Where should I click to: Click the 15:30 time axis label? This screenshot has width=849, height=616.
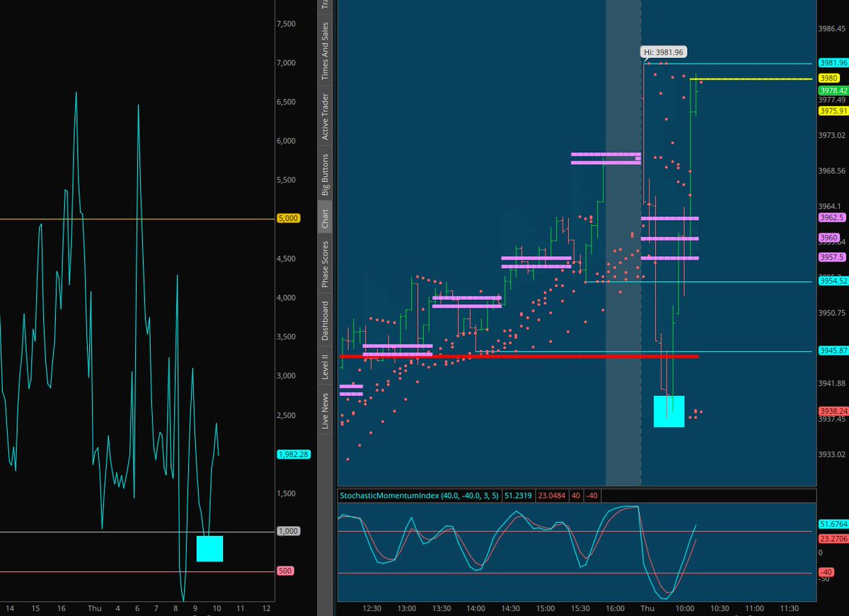580,608
